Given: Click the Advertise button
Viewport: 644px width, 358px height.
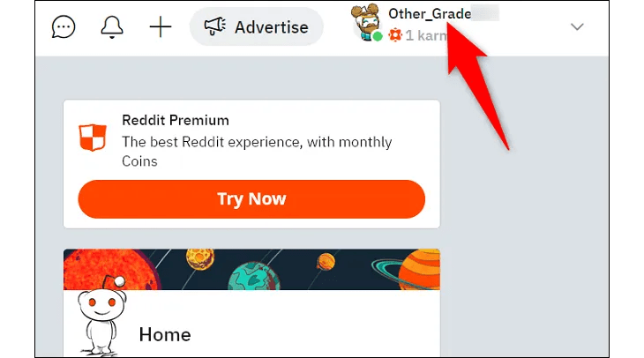Looking at the screenshot, I should point(257,27).
